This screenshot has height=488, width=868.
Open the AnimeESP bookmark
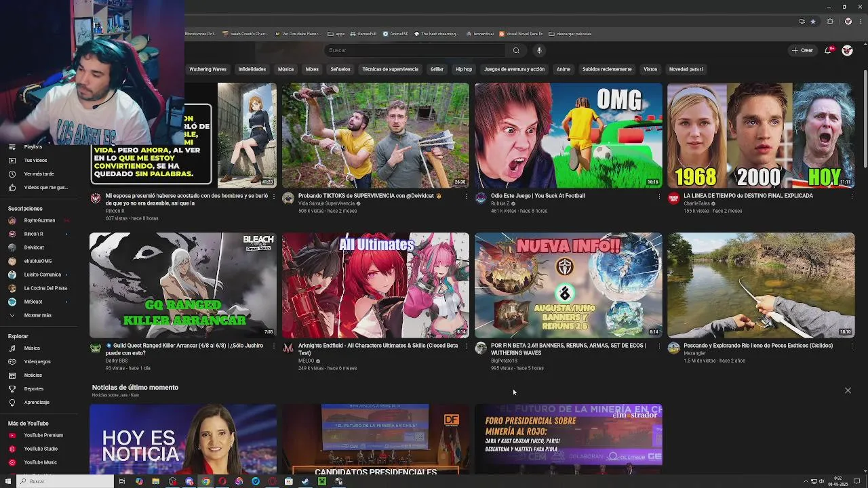pyautogui.click(x=396, y=34)
